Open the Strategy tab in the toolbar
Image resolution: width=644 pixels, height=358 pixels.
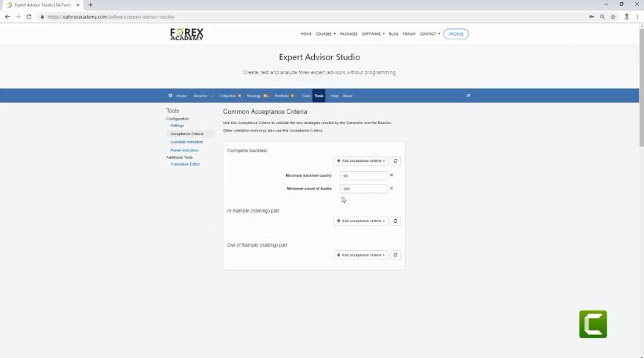point(254,96)
